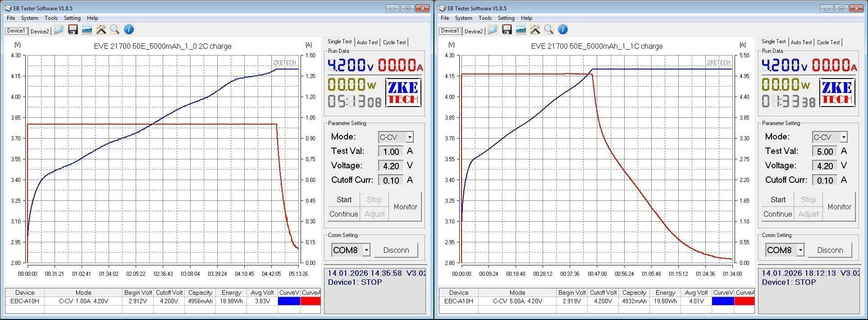Viewport: 868px width, 320px height.
Task: Click the save floppy disk icon in left window
Action: pyautogui.click(x=73, y=30)
